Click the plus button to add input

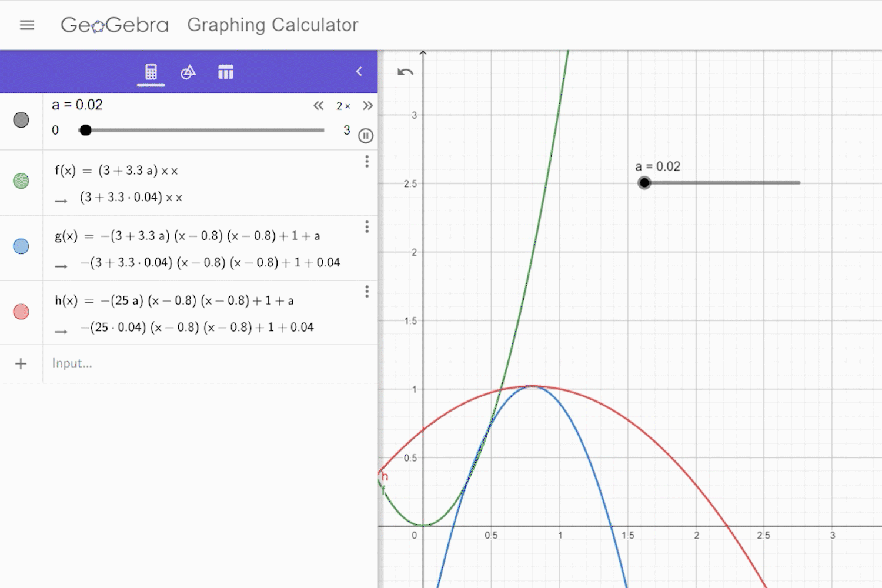(x=21, y=364)
